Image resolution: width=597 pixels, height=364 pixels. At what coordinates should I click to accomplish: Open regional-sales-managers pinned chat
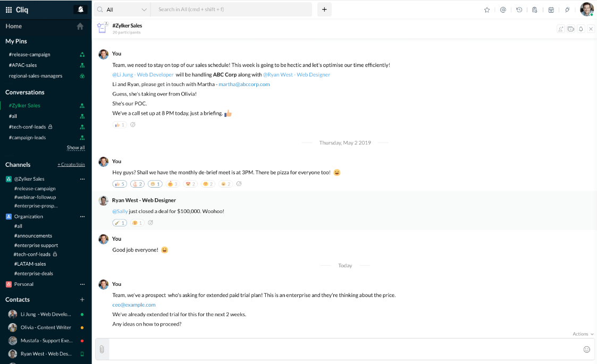coord(36,76)
